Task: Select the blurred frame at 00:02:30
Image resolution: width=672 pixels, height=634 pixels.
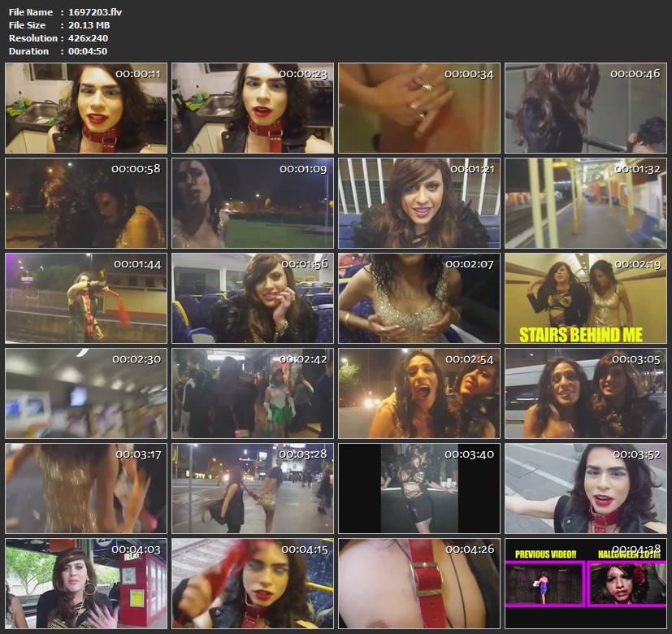Action: pyautogui.click(x=85, y=393)
